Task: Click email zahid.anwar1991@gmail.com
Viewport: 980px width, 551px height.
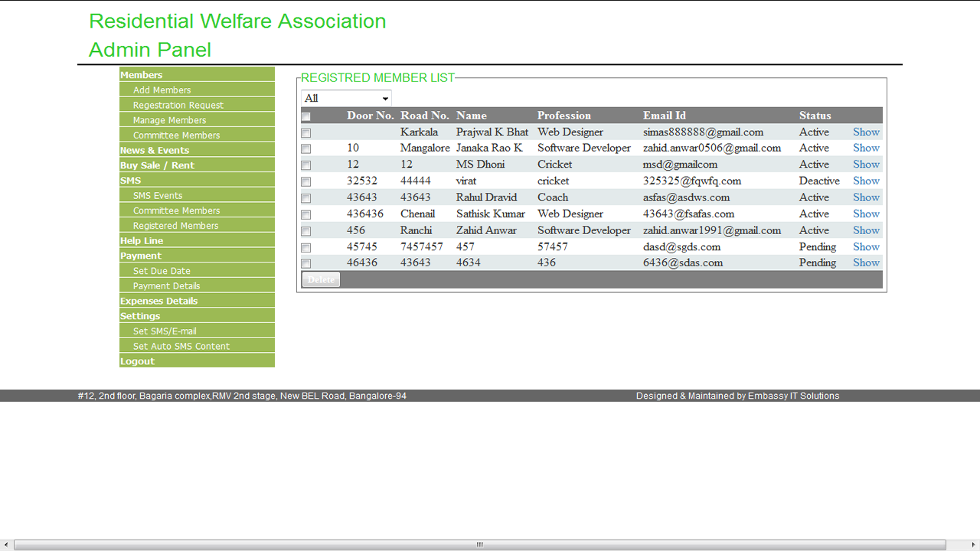Action: 712,230
